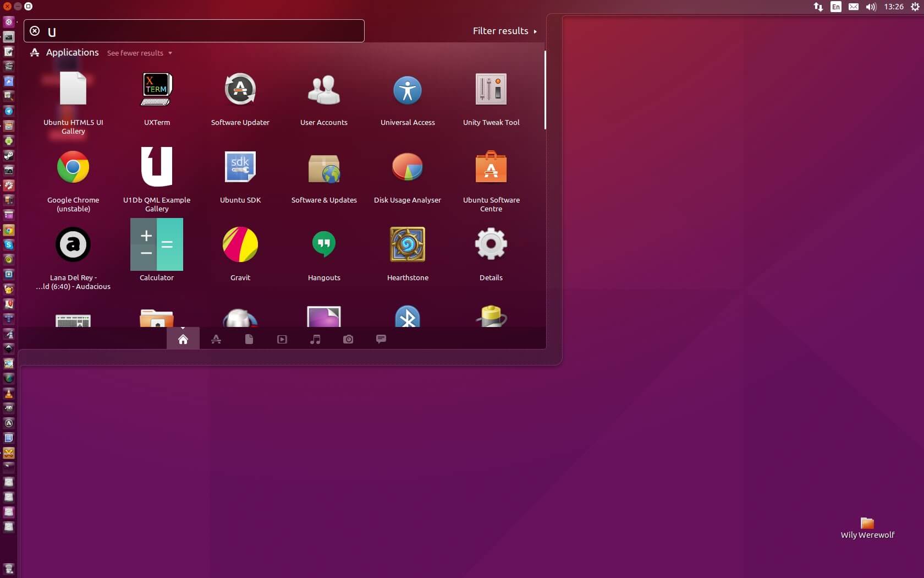Switch to the Applications lens tab
The height and width of the screenshot is (578, 924).
[x=216, y=339]
